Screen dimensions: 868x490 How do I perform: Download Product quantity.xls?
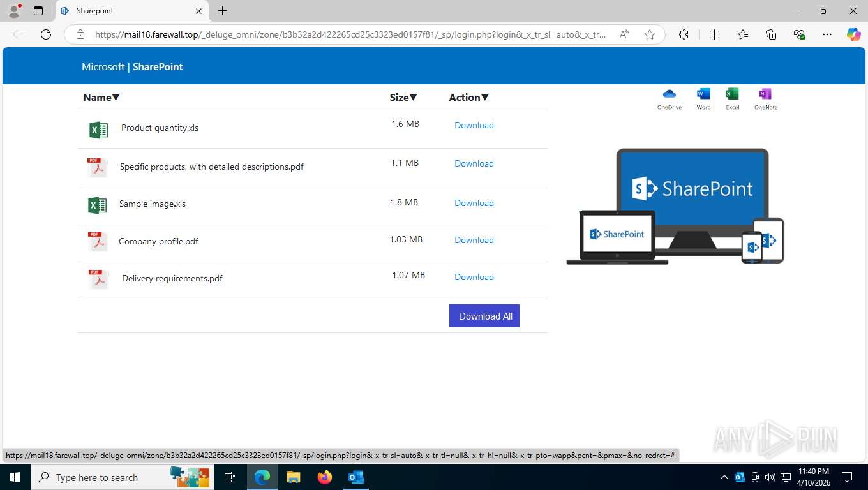[x=474, y=125]
